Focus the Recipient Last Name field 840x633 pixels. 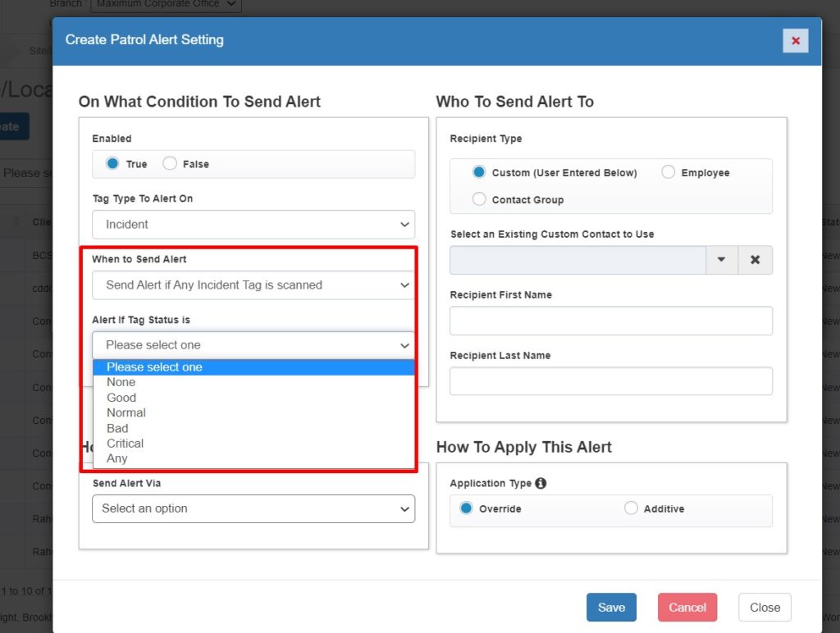pyautogui.click(x=610, y=381)
